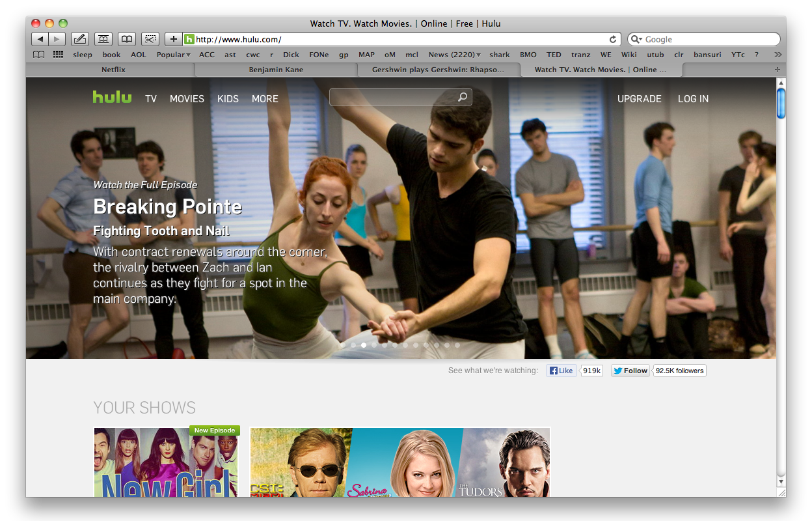Open the shark bookmark
Screen dimensions: 812x521
click(x=500, y=55)
